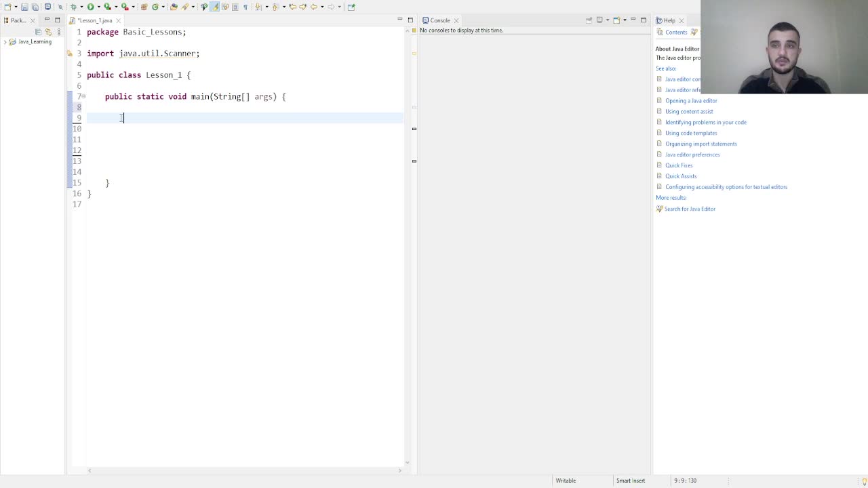The image size is (868, 488).
Task: Open the Debug configurations dropdown arrow
Action: tap(82, 7)
